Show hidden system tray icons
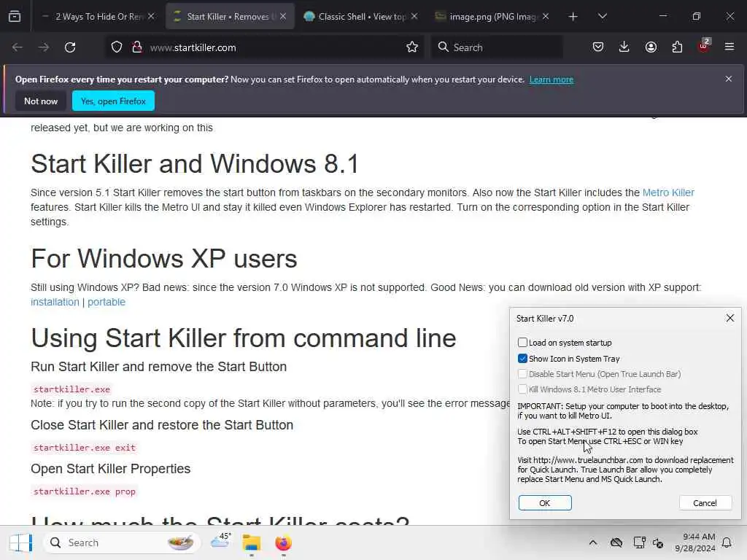This screenshot has height=560, width=747. tap(593, 542)
